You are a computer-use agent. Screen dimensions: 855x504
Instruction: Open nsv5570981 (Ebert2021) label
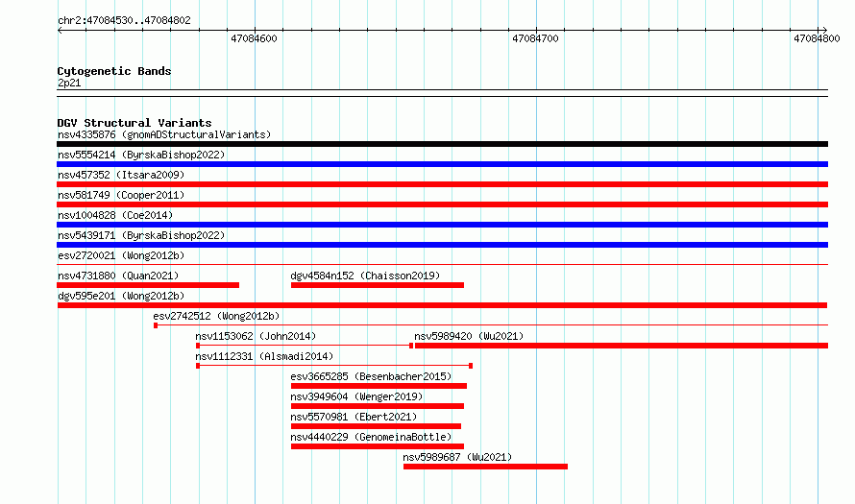click(354, 417)
